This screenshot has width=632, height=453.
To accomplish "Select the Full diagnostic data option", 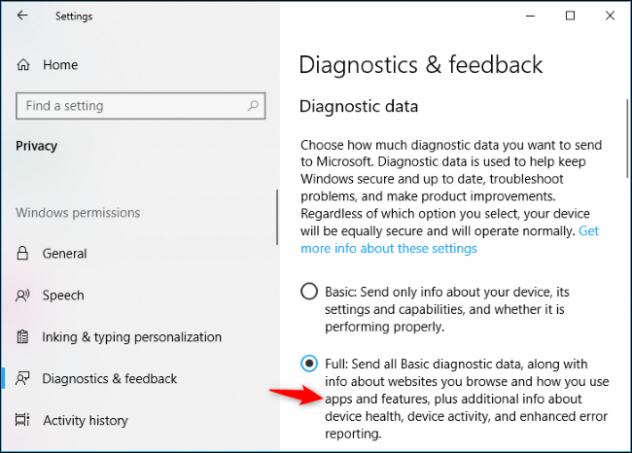I will 309,364.
